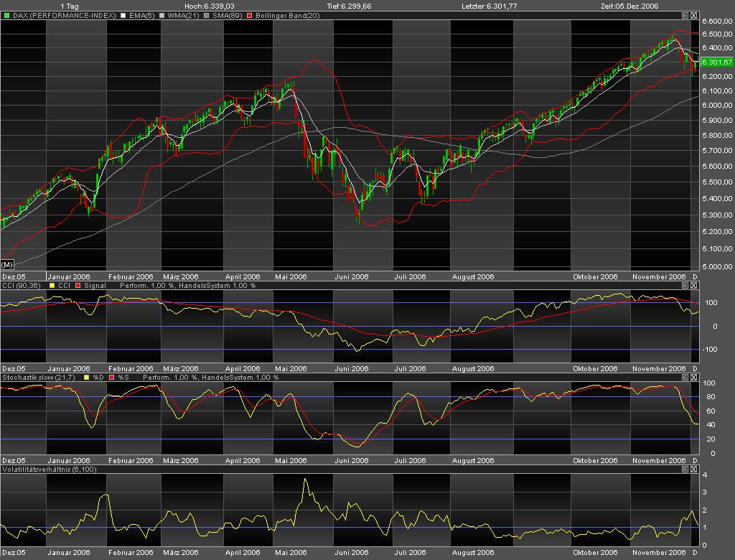Viewport: 735px width, 560px height.
Task: Click 'Juni 2006' on the main chart time axis
Action: (x=352, y=276)
